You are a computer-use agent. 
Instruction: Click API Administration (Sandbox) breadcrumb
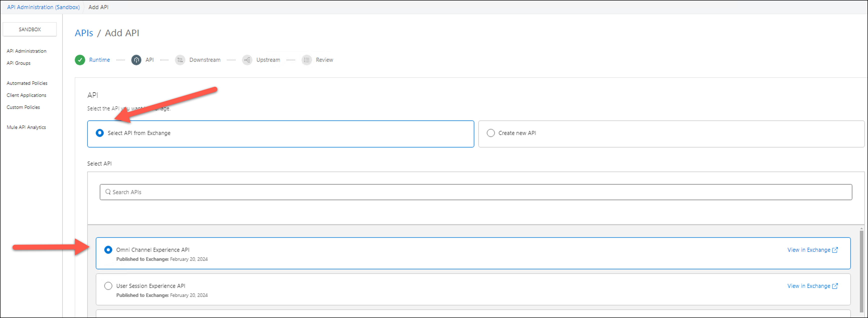[44, 7]
